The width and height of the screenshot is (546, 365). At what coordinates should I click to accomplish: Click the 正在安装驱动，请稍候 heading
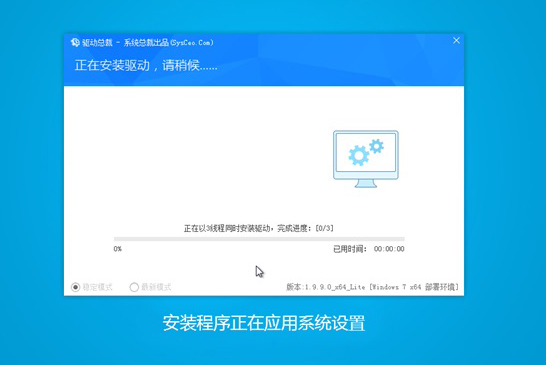pos(146,65)
